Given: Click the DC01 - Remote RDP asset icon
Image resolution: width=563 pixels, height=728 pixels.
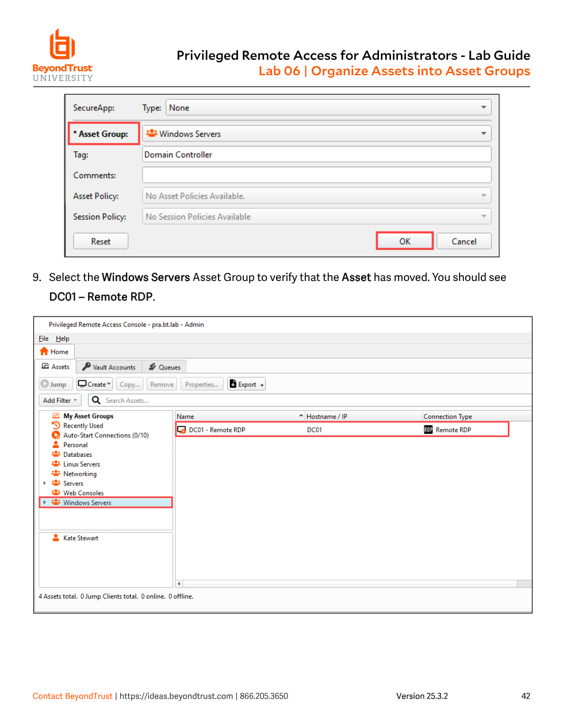Looking at the screenshot, I should coord(182,430).
